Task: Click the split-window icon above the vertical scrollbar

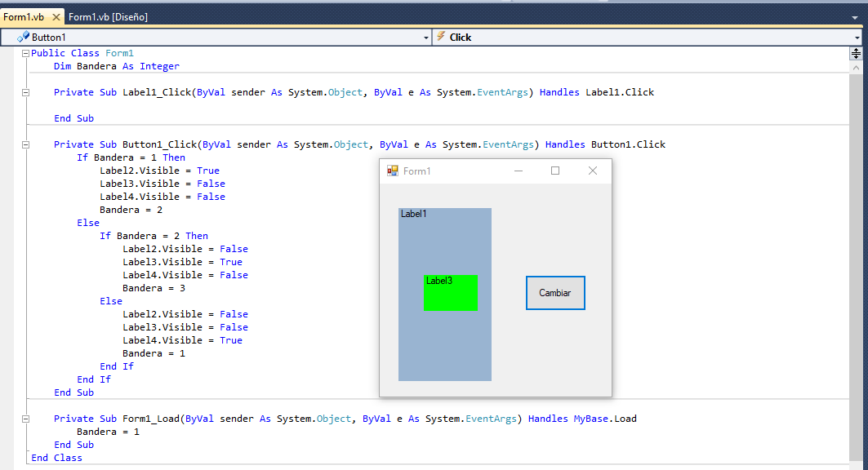Action: [856, 53]
